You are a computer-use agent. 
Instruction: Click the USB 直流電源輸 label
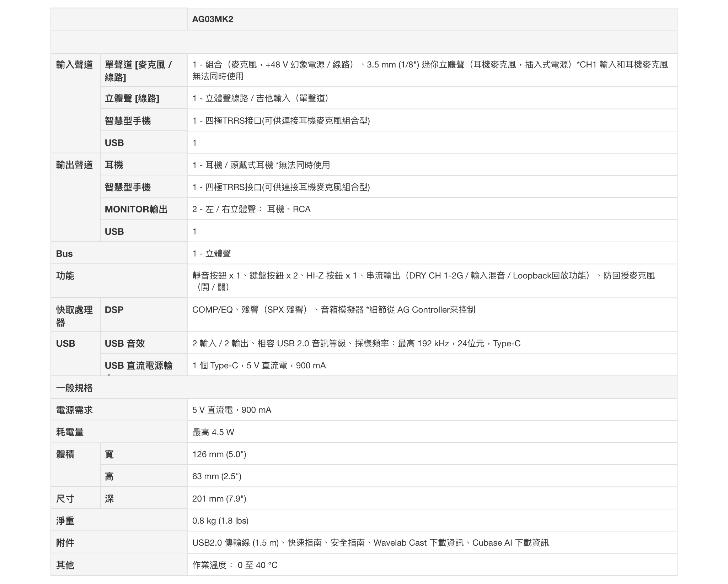pos(138,366)
